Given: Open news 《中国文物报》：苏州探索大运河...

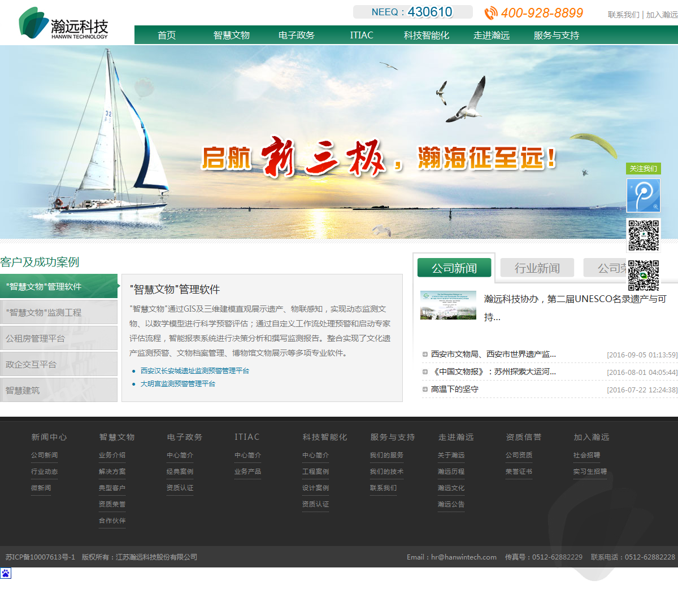Looking at the screenshot, I should pos(493,372).
